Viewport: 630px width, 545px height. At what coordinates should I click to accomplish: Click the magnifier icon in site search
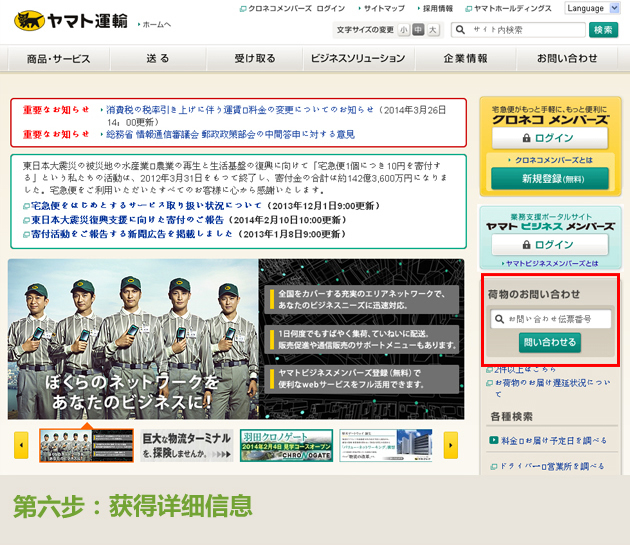tap(461, 31)
